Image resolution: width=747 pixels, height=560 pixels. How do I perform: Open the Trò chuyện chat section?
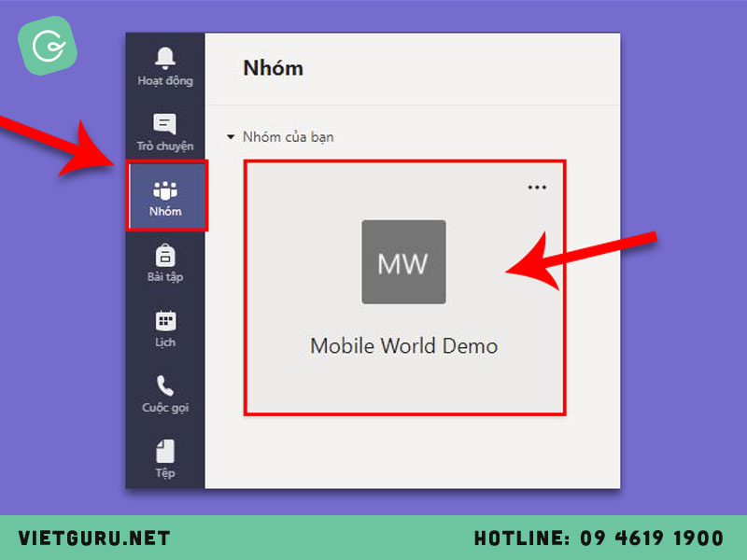pyautogui.click(x=165, y=132)
